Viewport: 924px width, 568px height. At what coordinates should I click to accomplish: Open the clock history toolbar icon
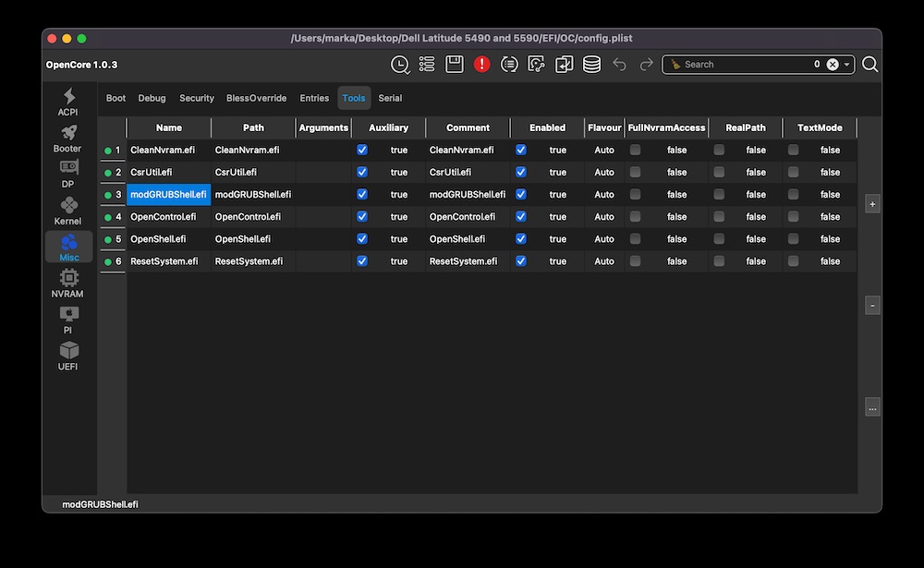[x=399, y=64]
